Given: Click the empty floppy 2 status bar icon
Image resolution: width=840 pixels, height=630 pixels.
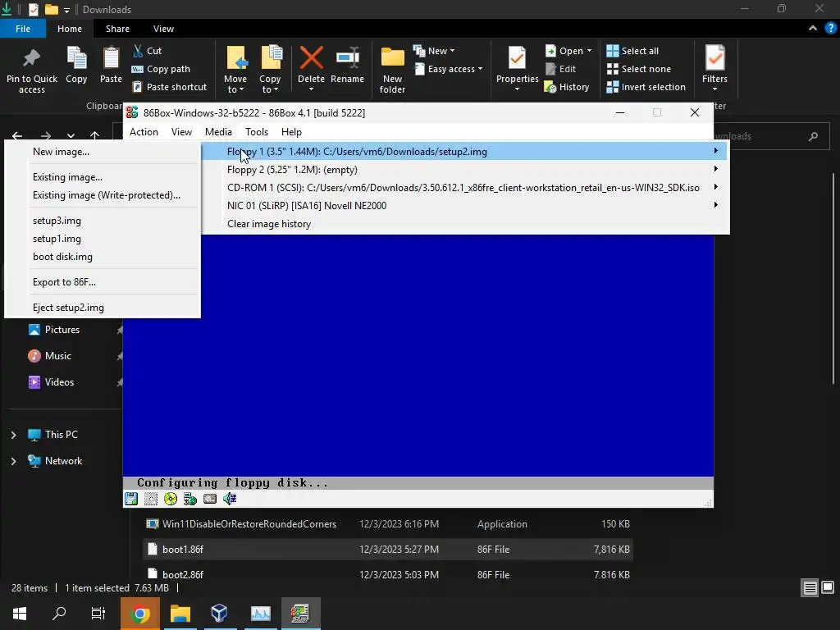Looking at the screenshot, I should coord(151,499).
